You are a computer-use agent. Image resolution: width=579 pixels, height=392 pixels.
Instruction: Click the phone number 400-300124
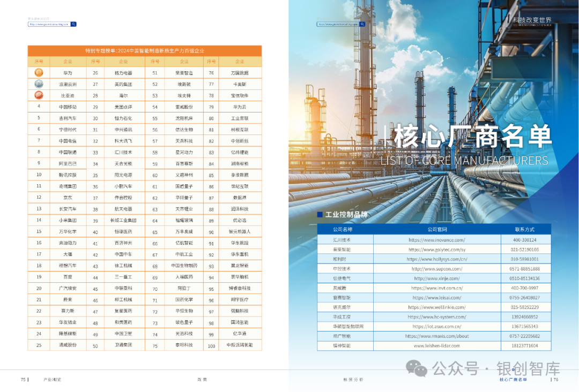(525, 240)
